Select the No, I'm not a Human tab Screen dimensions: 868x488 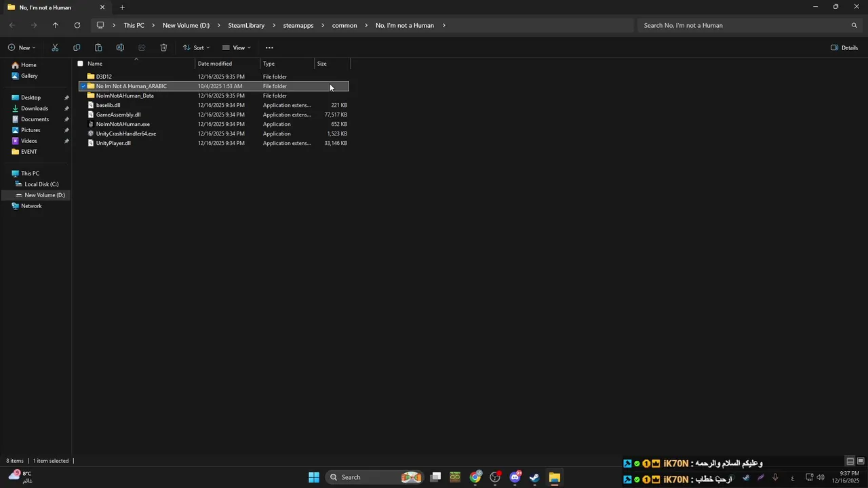[56, 7]
